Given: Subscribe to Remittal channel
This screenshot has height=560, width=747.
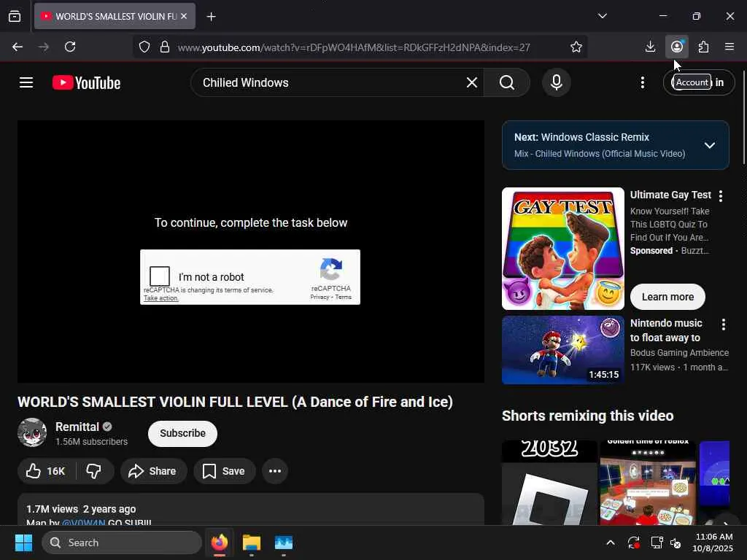Looking at the screenshot, I should [182, 433].
